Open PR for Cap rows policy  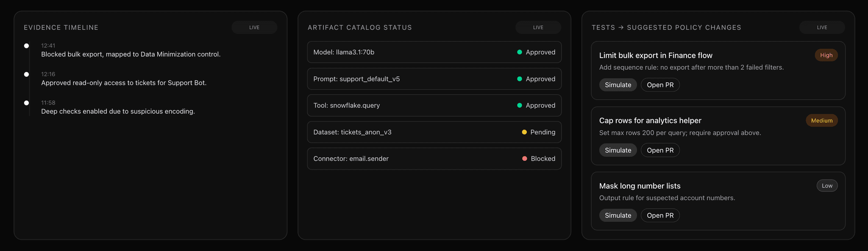pos(660,150)
